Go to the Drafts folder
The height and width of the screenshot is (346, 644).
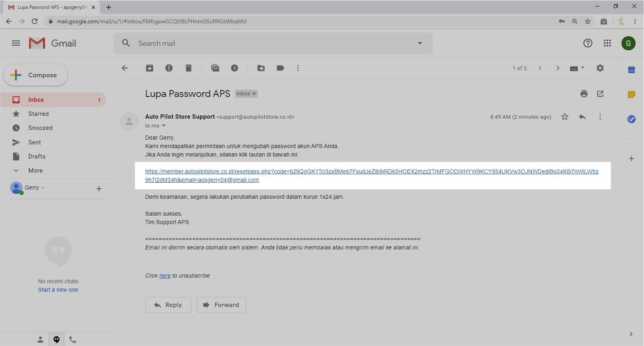[x=37, y=157]
